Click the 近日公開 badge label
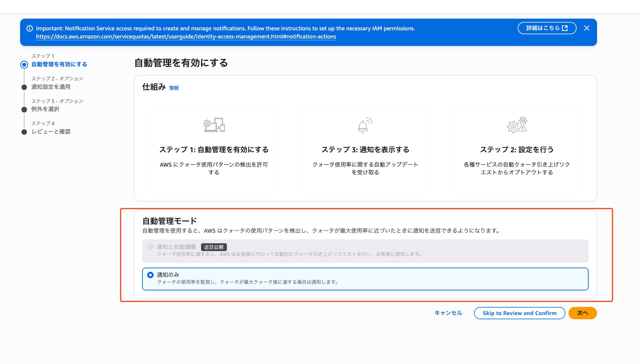Viewport: 640px width, 364px height. pyautogui.click(x=214, y=247)
